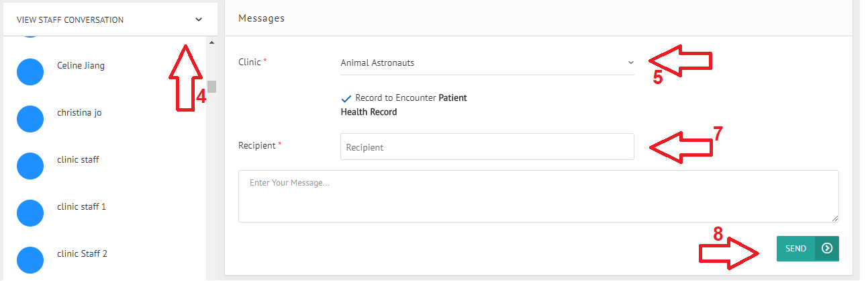
Task: Open conversation with christina jo
Action: point(79,113)
